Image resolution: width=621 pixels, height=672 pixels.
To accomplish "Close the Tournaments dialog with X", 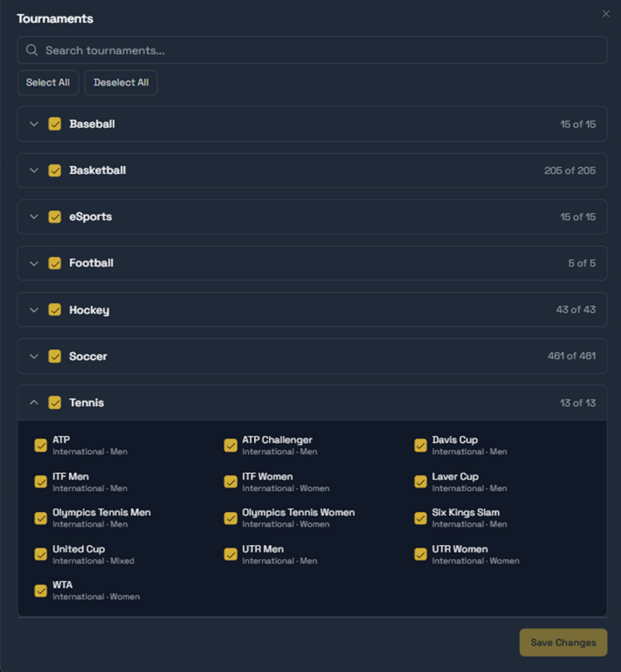I will [606, 14].
